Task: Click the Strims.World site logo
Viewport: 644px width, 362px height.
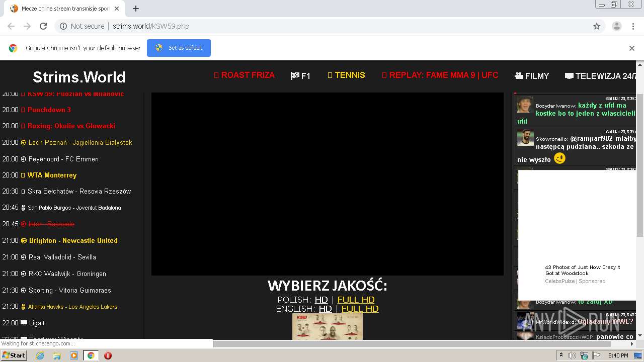Action: 79,77
